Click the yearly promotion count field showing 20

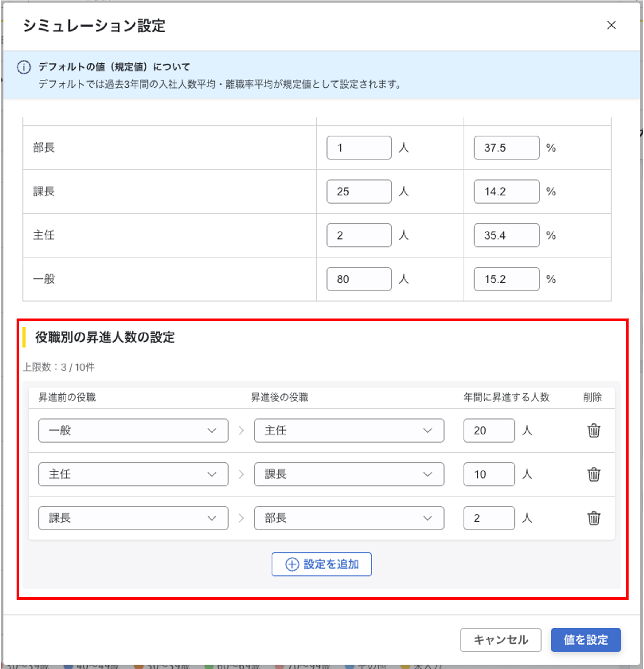pyautogui.click(x=489, y=430)
